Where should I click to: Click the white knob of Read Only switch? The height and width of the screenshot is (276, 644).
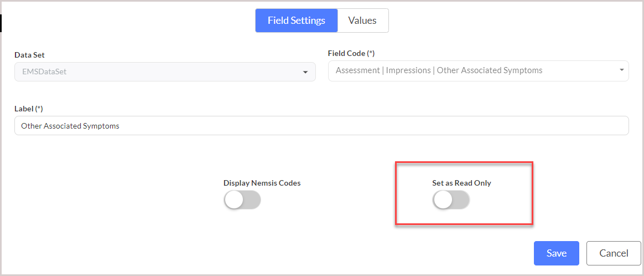pos(443,200)
